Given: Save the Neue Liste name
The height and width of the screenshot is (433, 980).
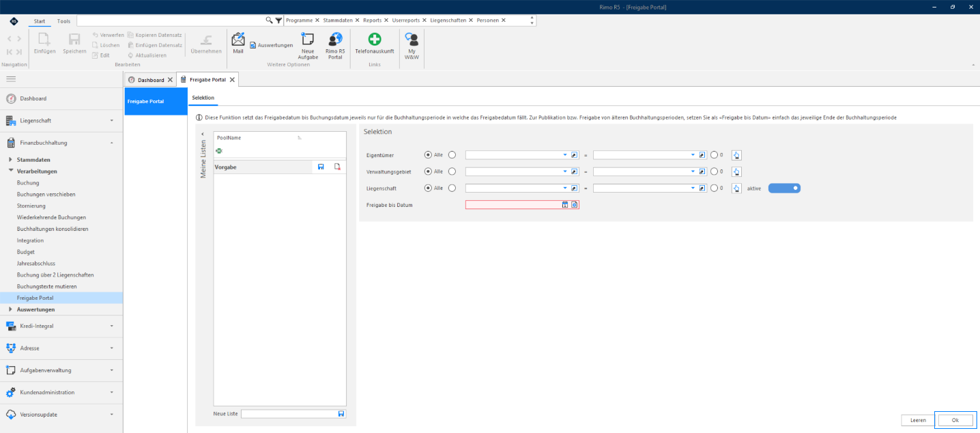Looking at the screenshot, I should (x=341, y=414).
